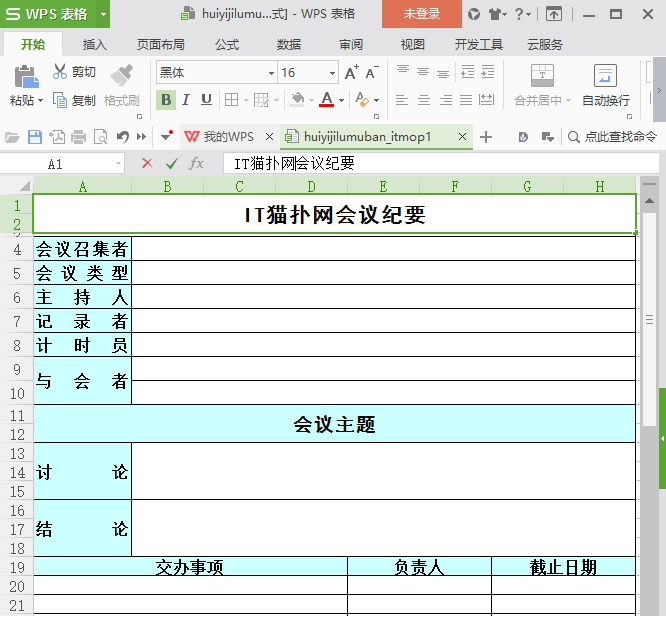Click the A1 Name Box field

point(55,164)
